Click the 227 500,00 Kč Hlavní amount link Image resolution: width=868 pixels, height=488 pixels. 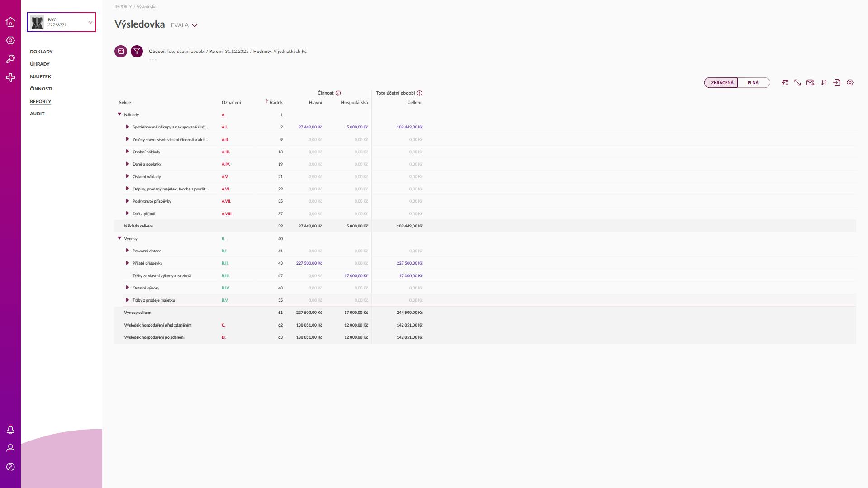click(x=309, y=263)
